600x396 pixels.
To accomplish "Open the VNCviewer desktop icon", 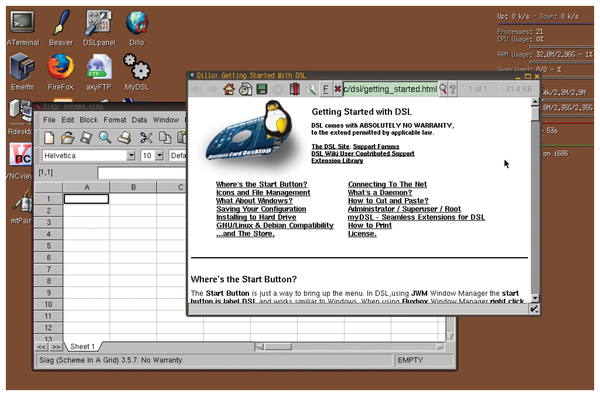I will (x=20, y=161).
